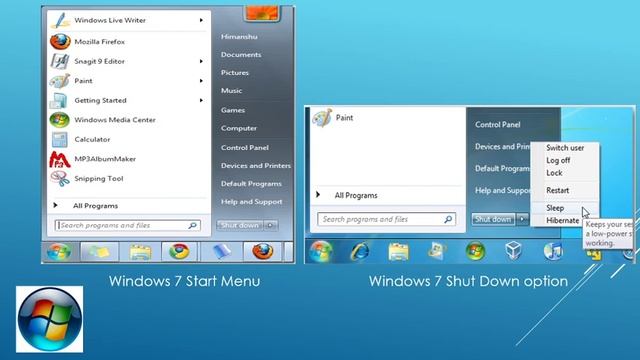Click the Paint icon in the right Start Menu

coord(322,118)
